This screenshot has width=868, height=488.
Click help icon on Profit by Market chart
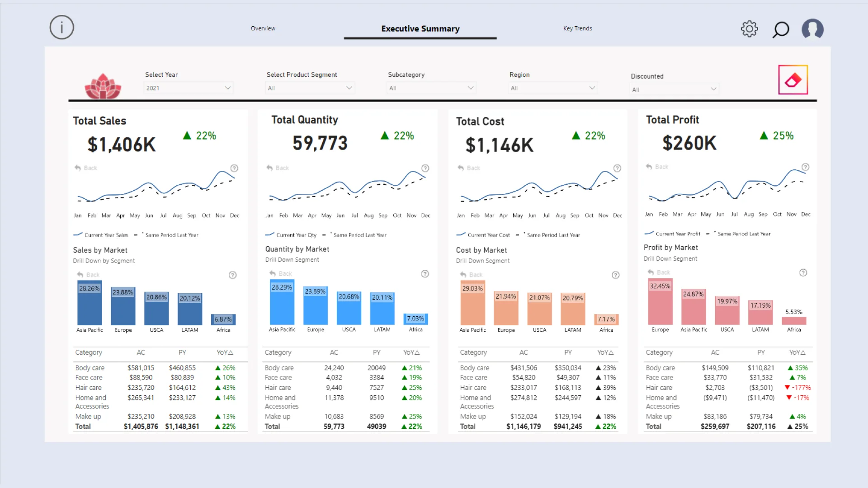(x=803, y=272)
